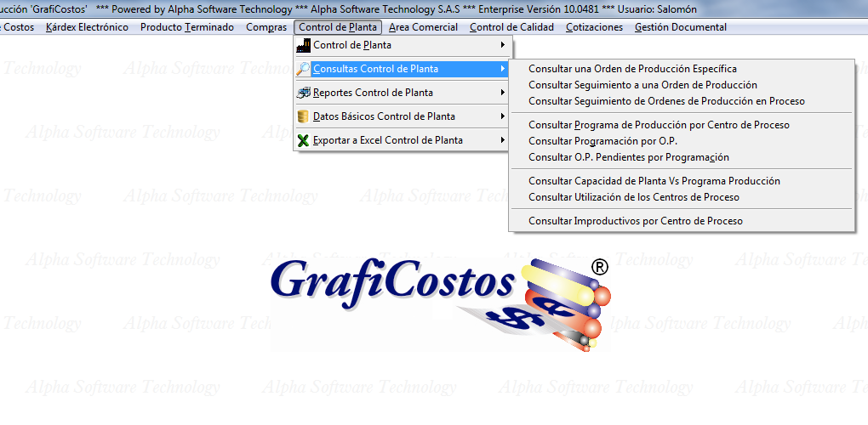Select Consultar Capacidad de Planta Vs Programa Producción

click(654, 181)
